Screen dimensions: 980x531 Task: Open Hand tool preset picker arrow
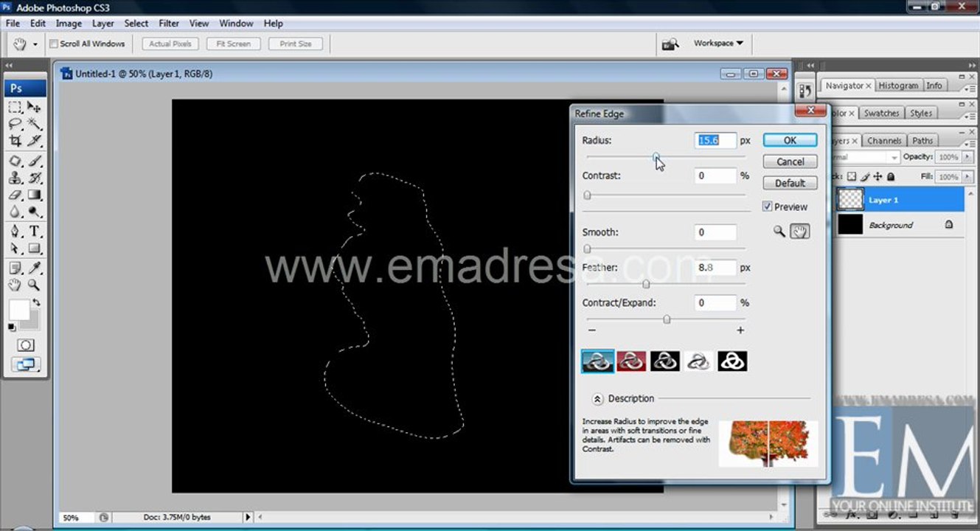pos(35,45)
